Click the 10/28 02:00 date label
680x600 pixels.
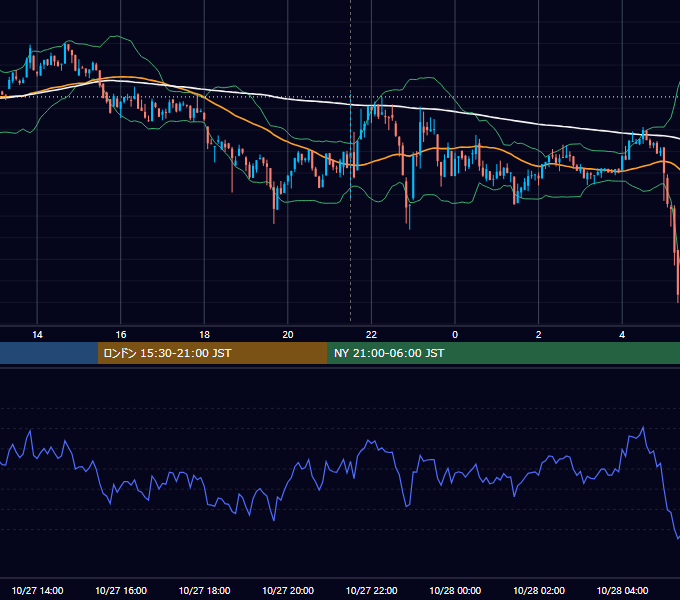pyautogui.click(x=539, y=590)
